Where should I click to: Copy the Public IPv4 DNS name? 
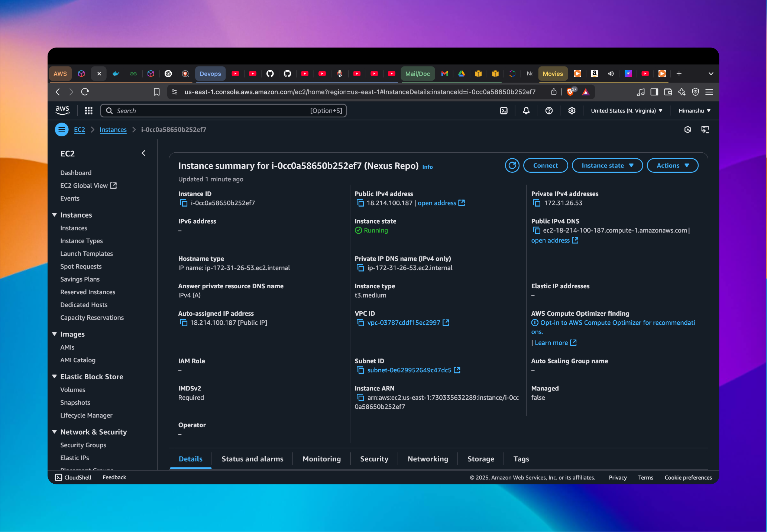(537, 230)
